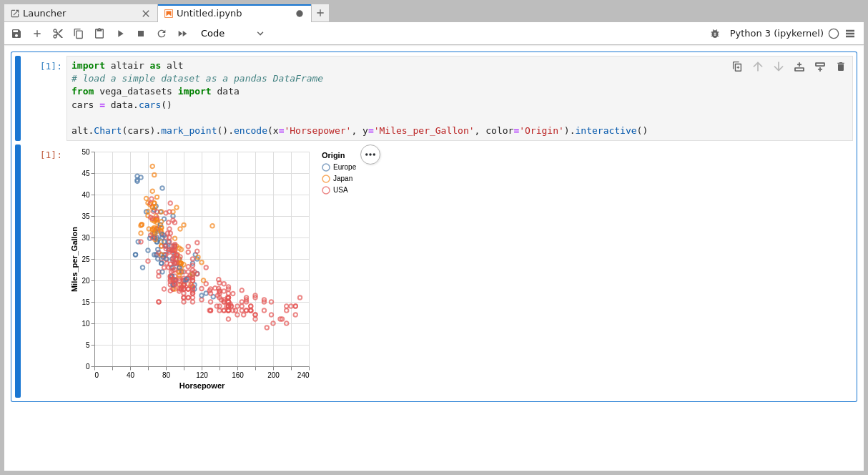Open a new launcher tab with plus button

tap(320, 13)
